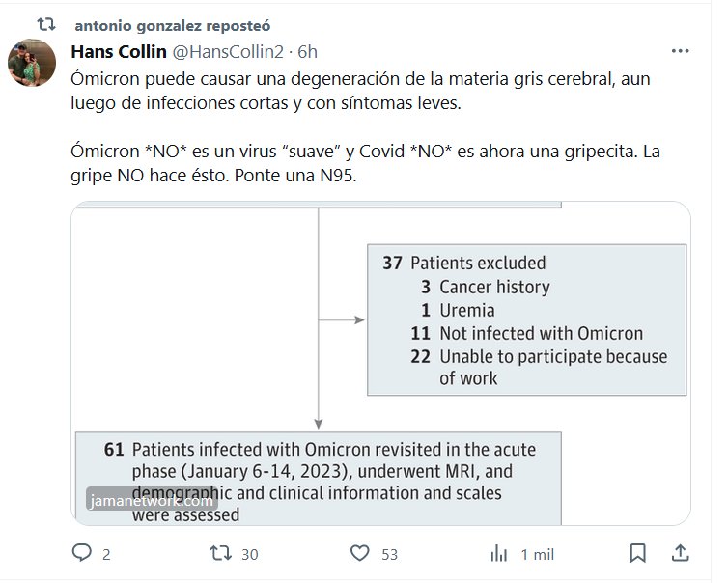Image resolution: width=728 pixels, height=583 pixels.
Task: Click the Hans Collin display name
Action: coord(120,51)
